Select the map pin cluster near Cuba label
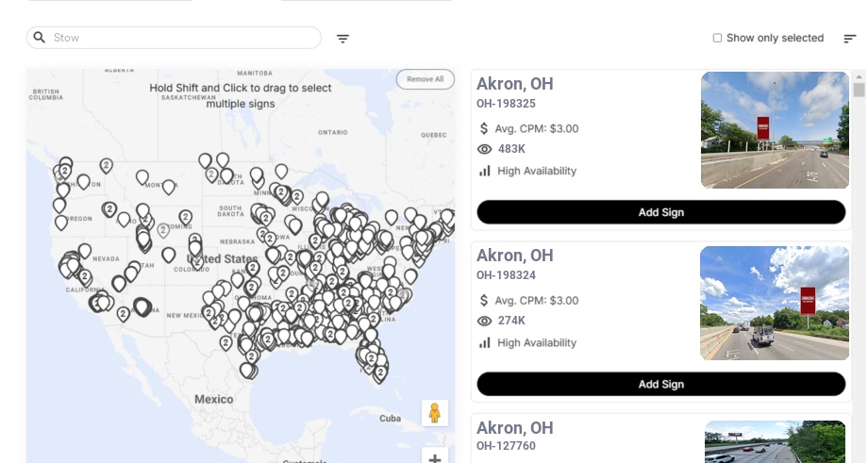The image size is (868, 463). pyautogui.click(x=380, y=372)
